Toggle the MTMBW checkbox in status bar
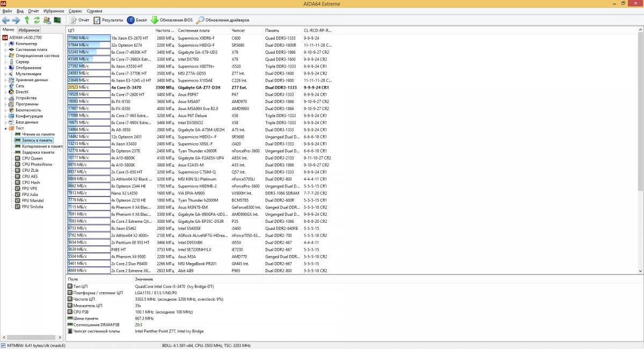This screenshot has width=644, height=349. coord(4,345)
